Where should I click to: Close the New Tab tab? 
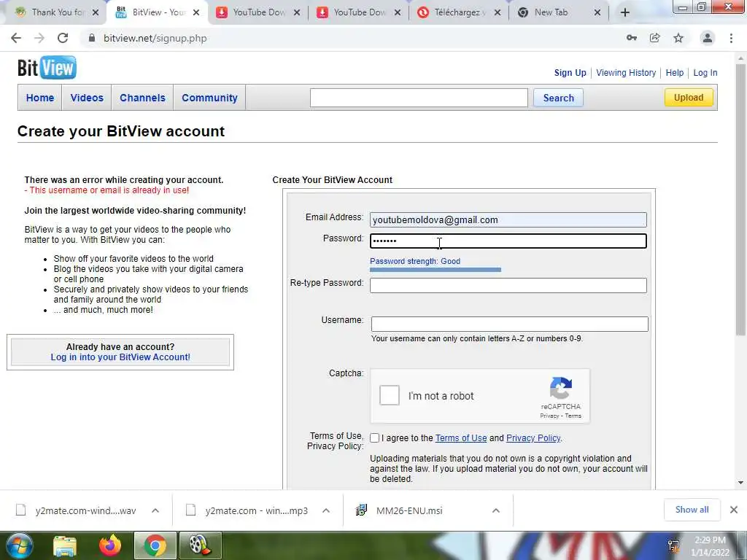coord(597,13)
